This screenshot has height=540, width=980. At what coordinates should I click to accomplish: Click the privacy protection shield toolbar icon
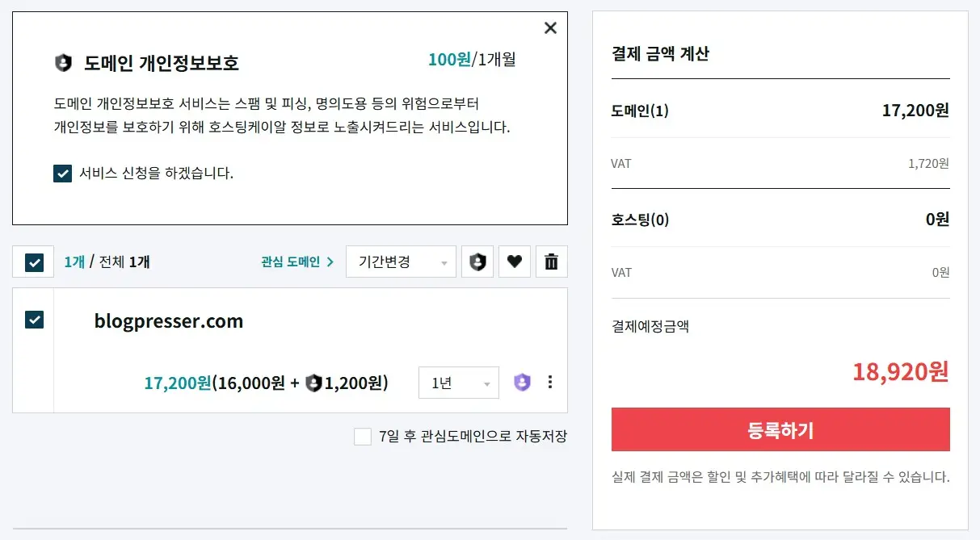click(477, 262)
